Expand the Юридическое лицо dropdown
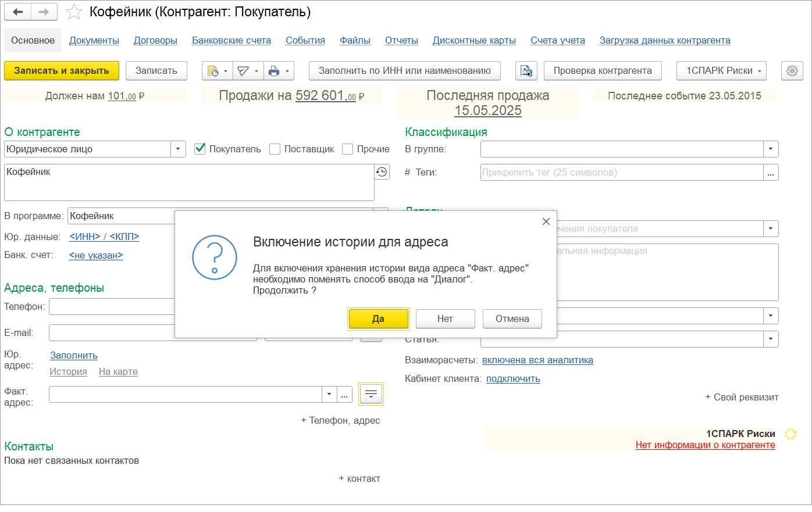Screen dimensions: 812x512 [x=178, y=149]
